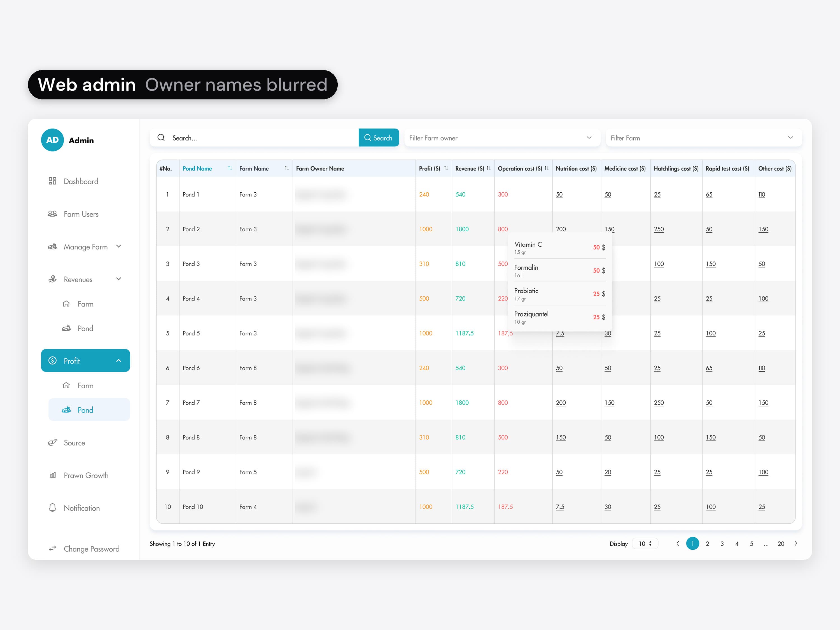Click the AD admin avatar
This screenshot has height=630, width=840.
52,140
